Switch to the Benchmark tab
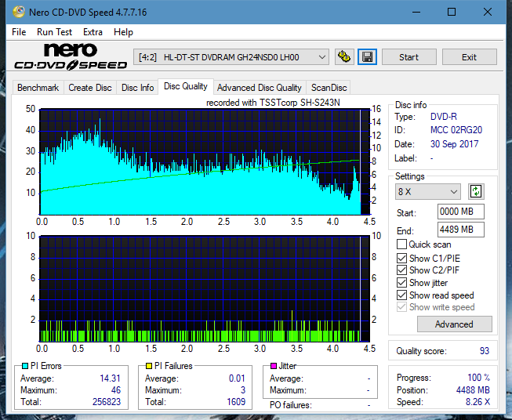Viewport: 512px width, 420px height. coord(38,88)
